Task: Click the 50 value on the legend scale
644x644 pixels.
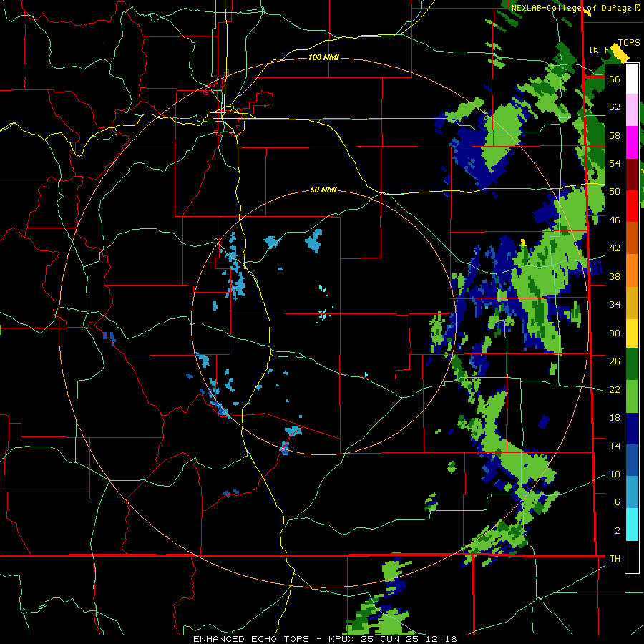Action: 615,192
